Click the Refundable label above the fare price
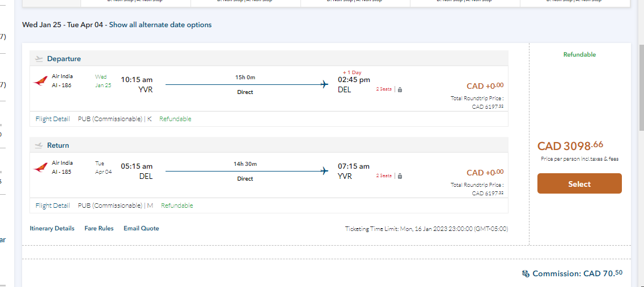The width and height of the screenshot is (644, 287). tap(579, 55)
